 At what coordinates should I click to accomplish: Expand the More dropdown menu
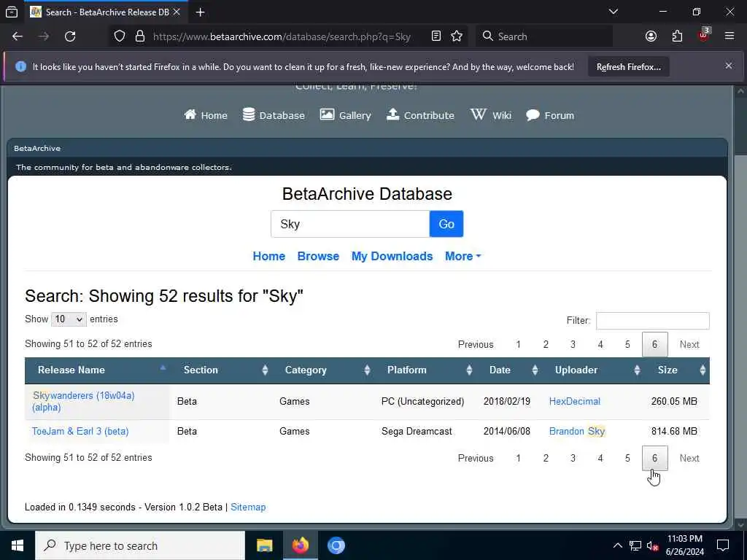tap(462, 256)
